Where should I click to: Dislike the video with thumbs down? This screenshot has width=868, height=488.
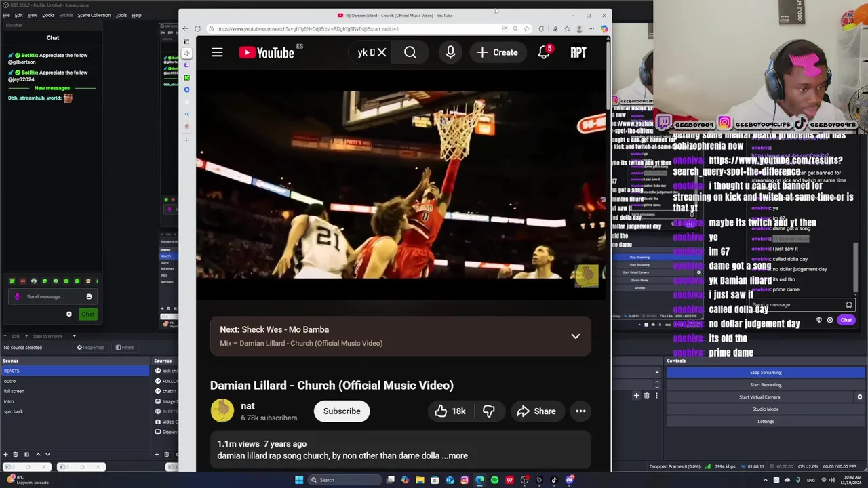(x=488, y=411)
